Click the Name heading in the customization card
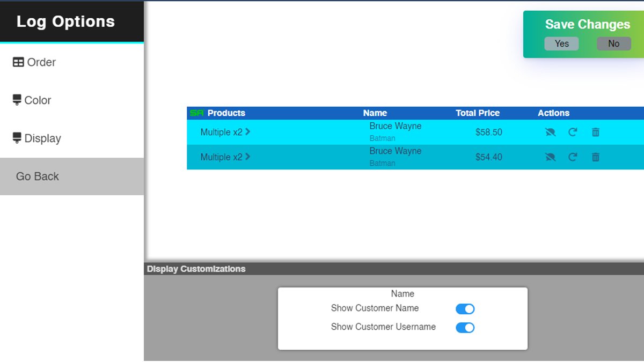Image resolution: width=644 pixels, height=362 pixels. pos(402,294)
